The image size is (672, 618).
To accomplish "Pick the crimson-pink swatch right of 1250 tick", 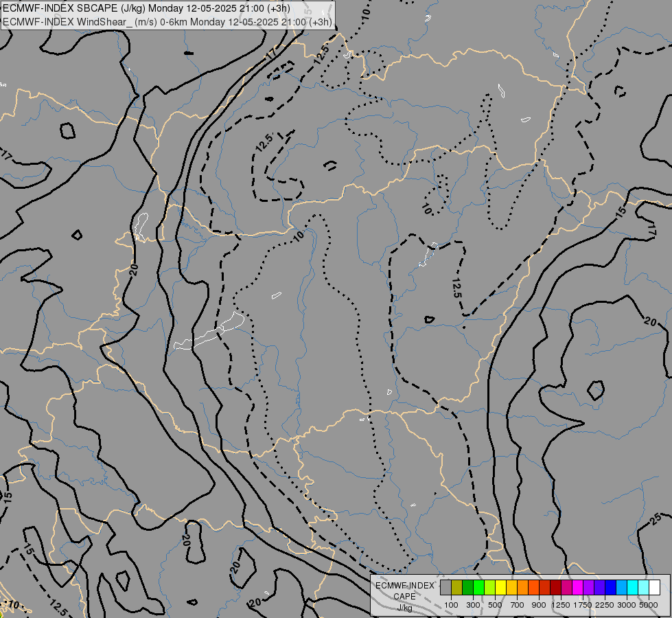I will pos(566,587).
